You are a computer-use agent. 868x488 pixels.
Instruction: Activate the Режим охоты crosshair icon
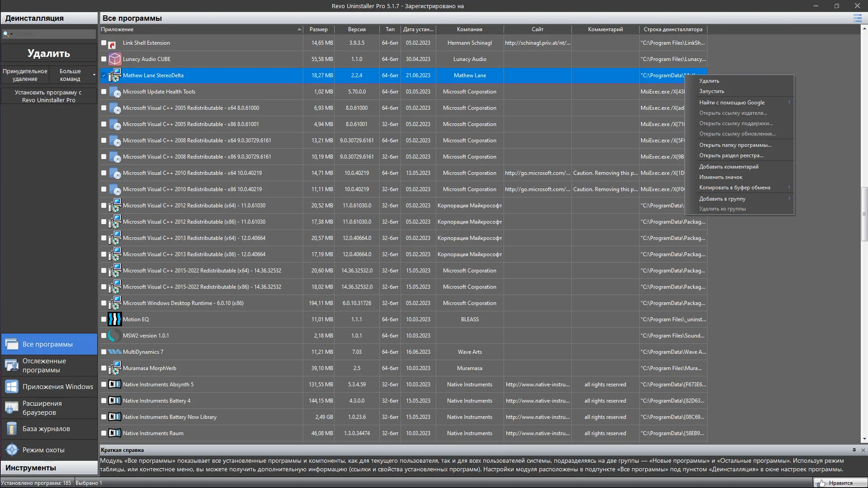tap(12, 450)
